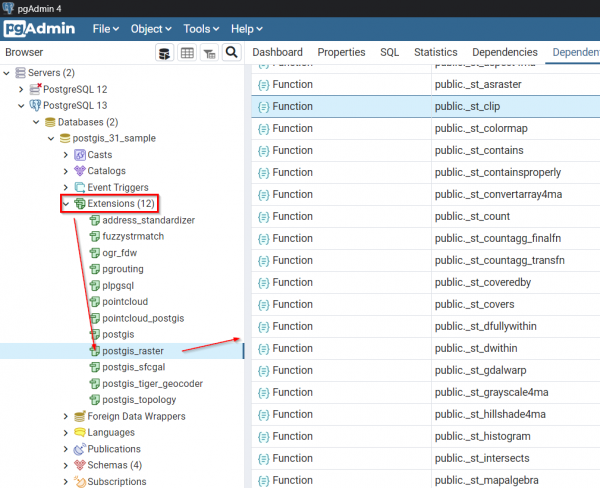Image resolution: width=600 pixels, height=488 pixels.
Task: Click function icon in the public._st_clip row
Action: [263, 107]
